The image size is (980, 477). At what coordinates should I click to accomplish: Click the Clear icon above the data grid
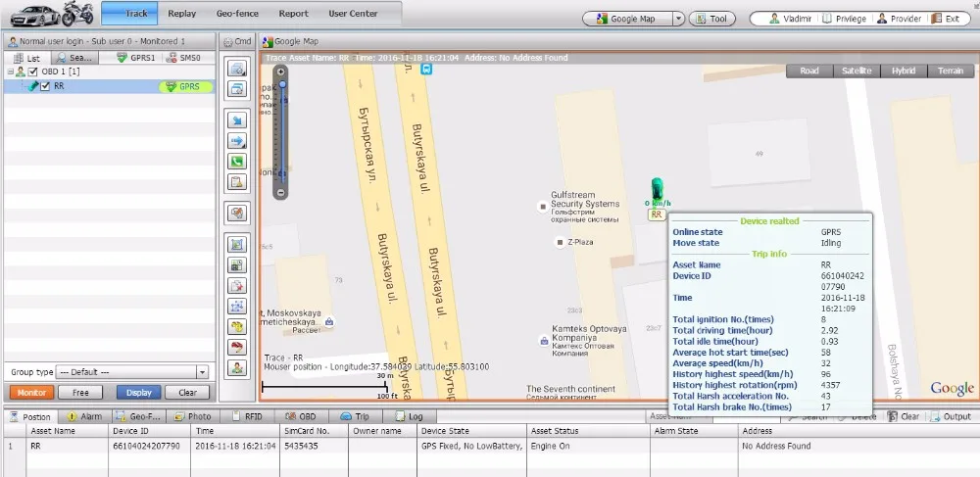click(x=894, y=416)
